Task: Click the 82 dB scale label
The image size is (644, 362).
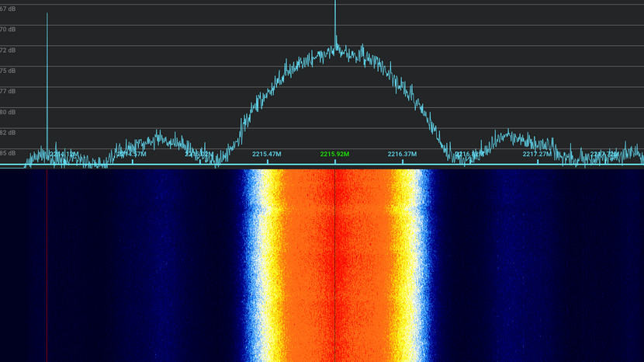Action: point(8,133)
